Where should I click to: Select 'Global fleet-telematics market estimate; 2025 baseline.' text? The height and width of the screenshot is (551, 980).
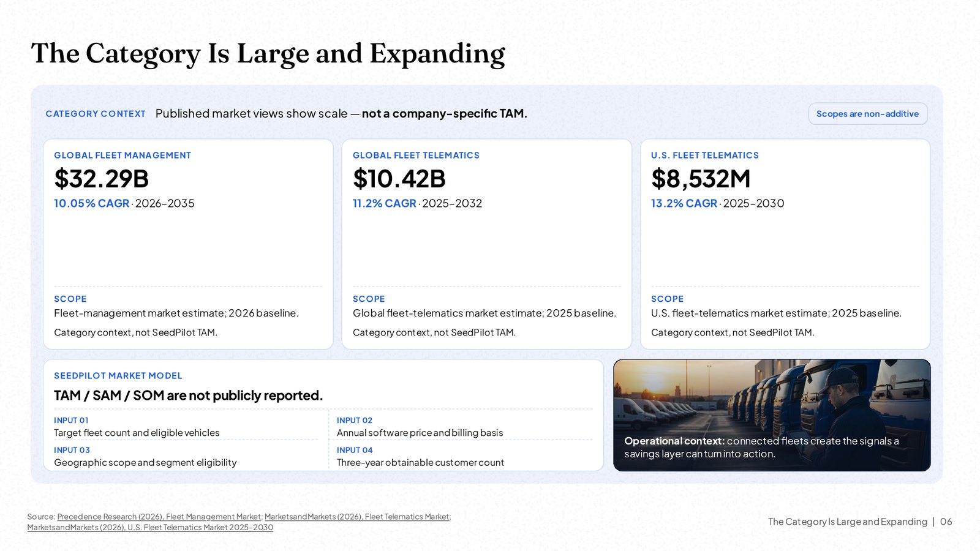tap(484, 313)
